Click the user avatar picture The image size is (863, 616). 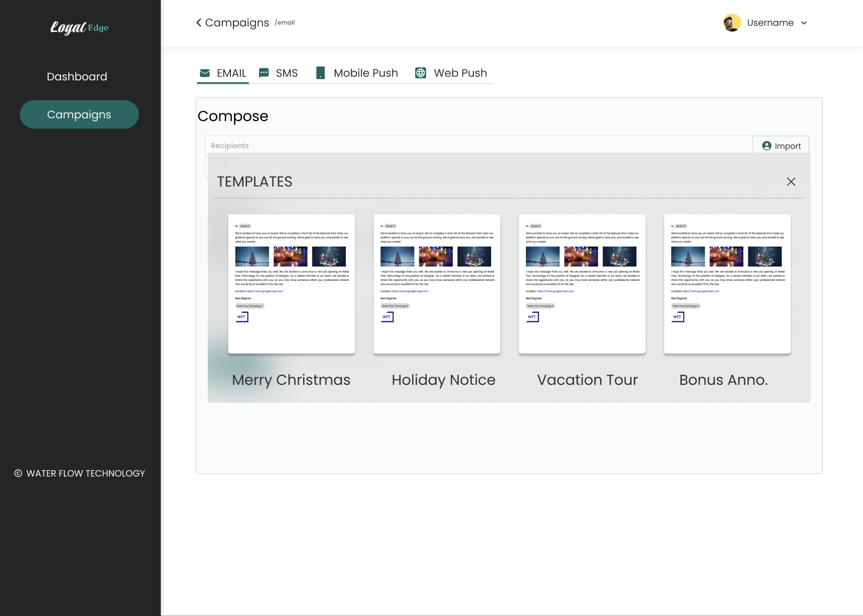click(732, 23)
